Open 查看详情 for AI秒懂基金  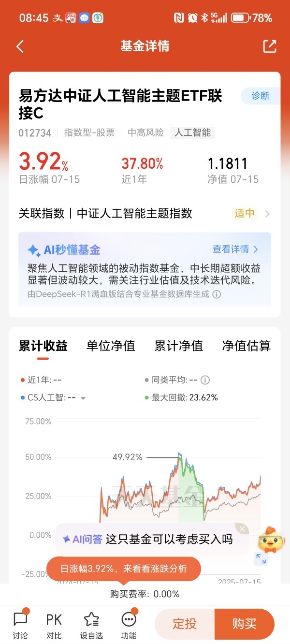click(x=235, y=249)
